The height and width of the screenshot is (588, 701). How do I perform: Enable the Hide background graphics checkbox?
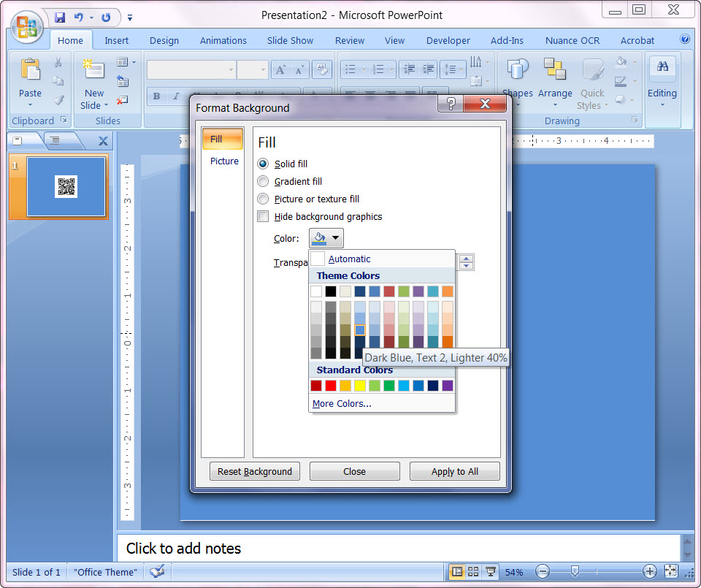263,216
